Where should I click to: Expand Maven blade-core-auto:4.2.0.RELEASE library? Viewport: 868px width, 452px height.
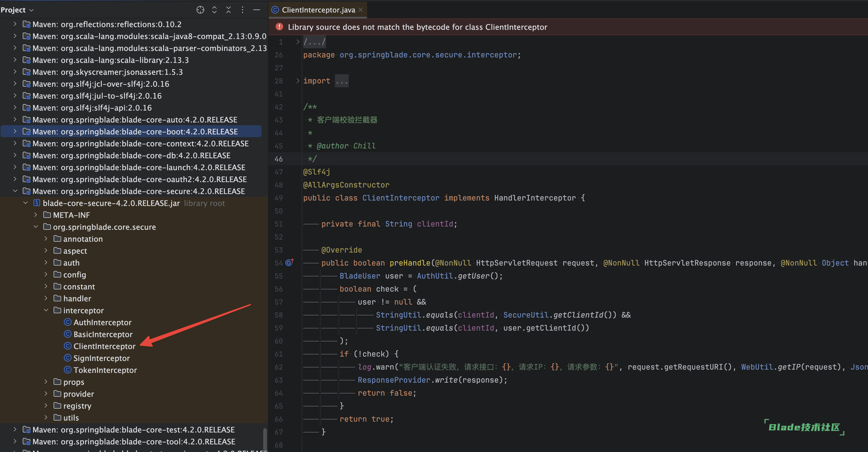[15, 120]
